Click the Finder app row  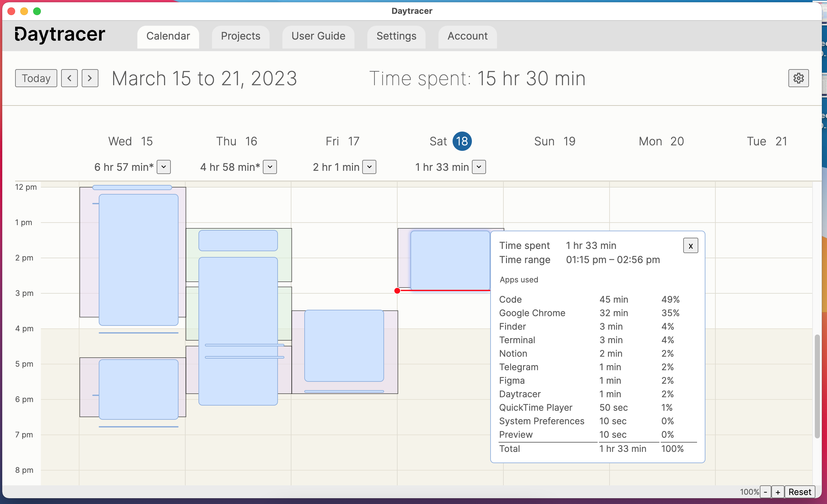(597, 326)
